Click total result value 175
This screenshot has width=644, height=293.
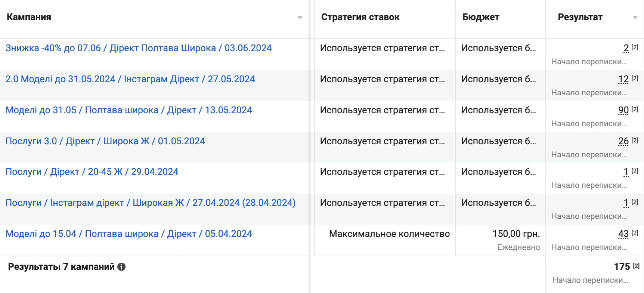pyautogui.click(x=622, y=266)
